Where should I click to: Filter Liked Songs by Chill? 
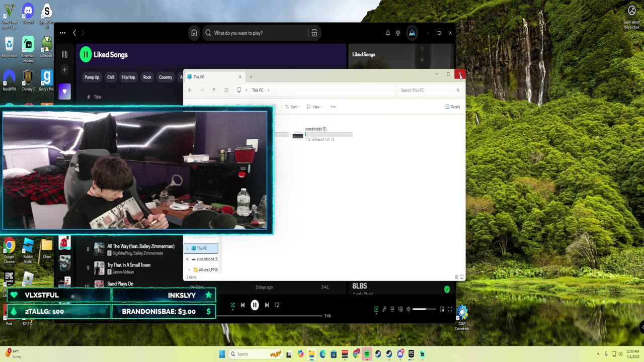click(111, 77)
